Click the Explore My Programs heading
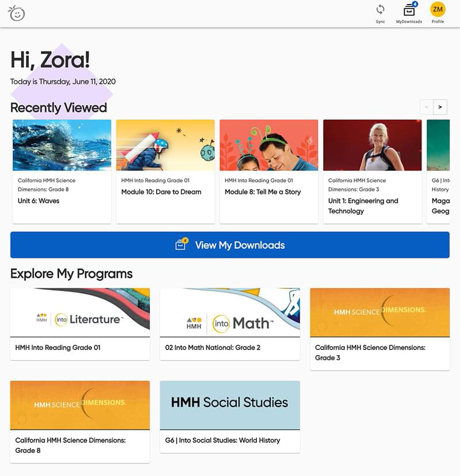This screenshot has width=460, height=476. tap(71, 274)
